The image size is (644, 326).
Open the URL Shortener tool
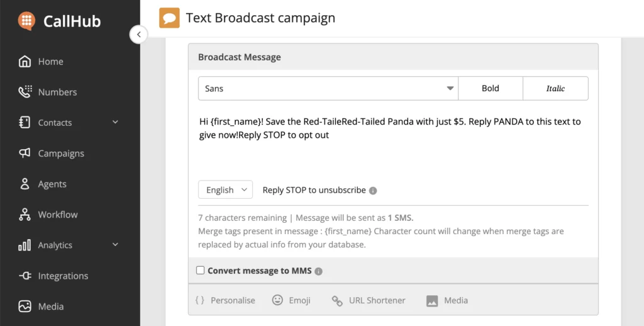(x=369, y=300)
